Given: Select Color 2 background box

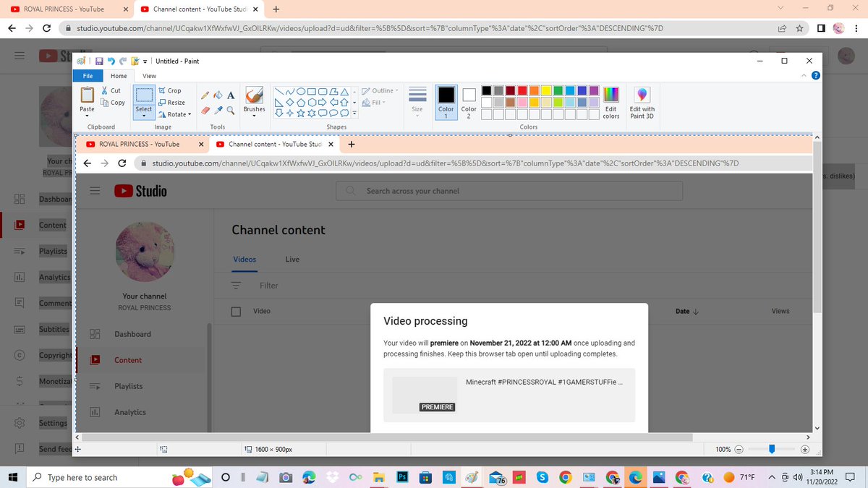Looking at the screenshot, I should tap(469, 103).
